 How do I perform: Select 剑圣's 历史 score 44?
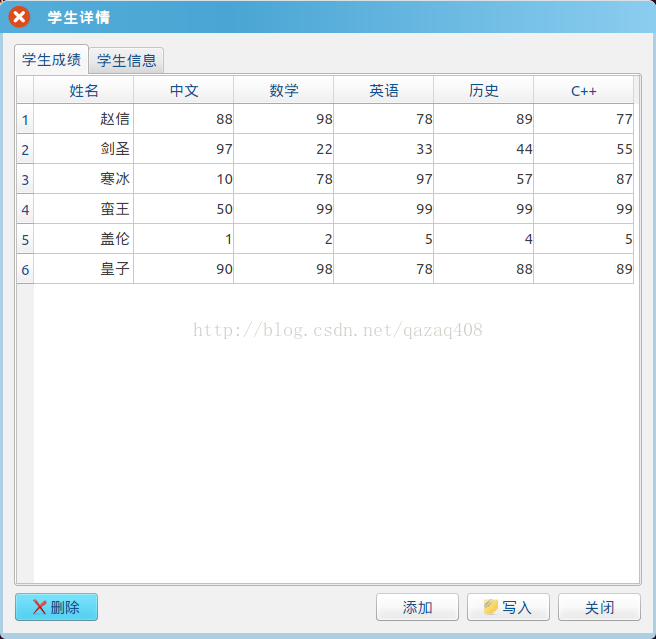tap(484, 149)
